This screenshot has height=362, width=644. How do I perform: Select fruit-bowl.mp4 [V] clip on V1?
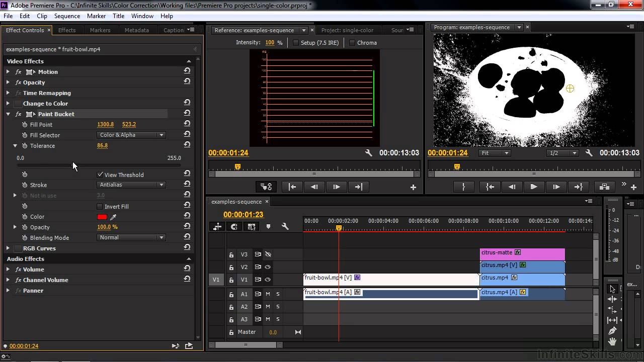[x=391, y=279]
